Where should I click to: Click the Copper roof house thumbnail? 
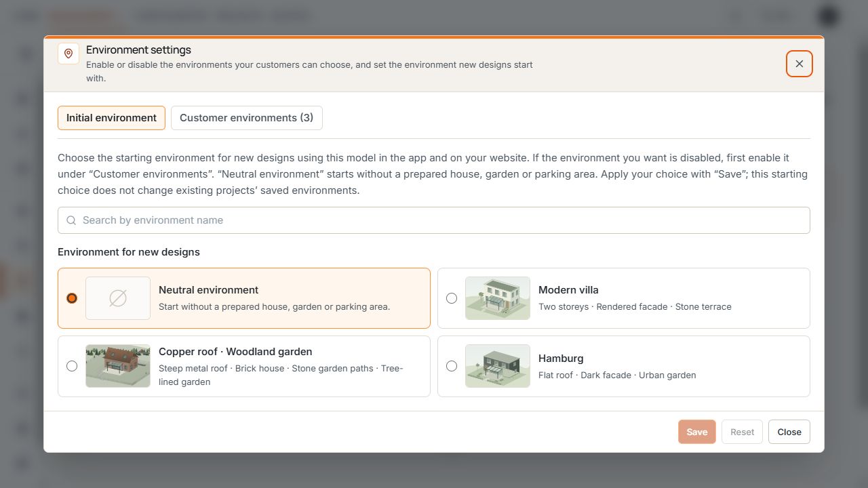(118, 366)
